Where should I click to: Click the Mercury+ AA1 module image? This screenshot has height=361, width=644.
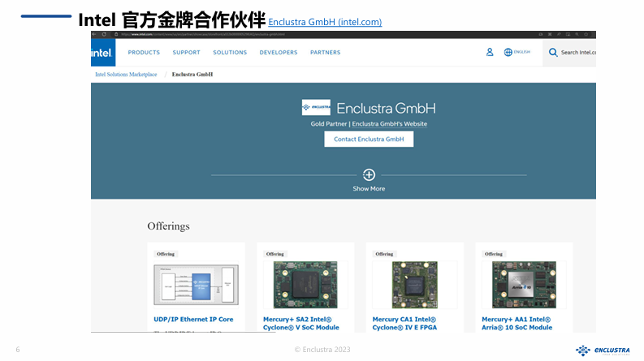coord(524,285)
